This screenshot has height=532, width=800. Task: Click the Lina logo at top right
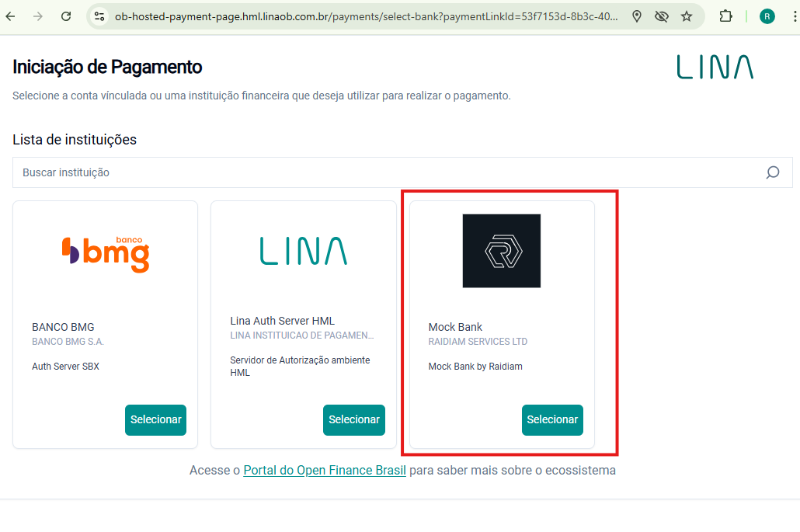pos(715,67)
